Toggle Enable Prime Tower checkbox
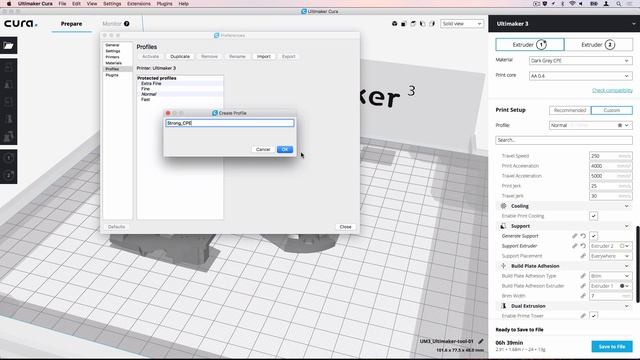 pyautogui.click(x=593, y=316)
